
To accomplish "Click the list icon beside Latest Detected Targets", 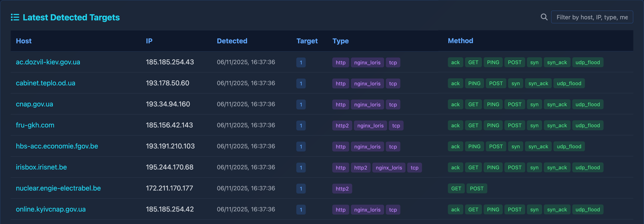I will (15, 17).
